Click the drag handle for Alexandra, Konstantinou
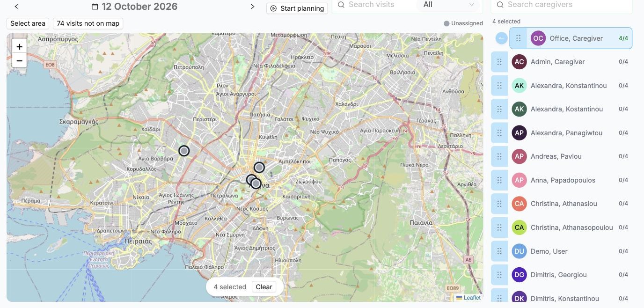Screen dimensions: 644x308 pyautogui.click(x=499, y=86)
